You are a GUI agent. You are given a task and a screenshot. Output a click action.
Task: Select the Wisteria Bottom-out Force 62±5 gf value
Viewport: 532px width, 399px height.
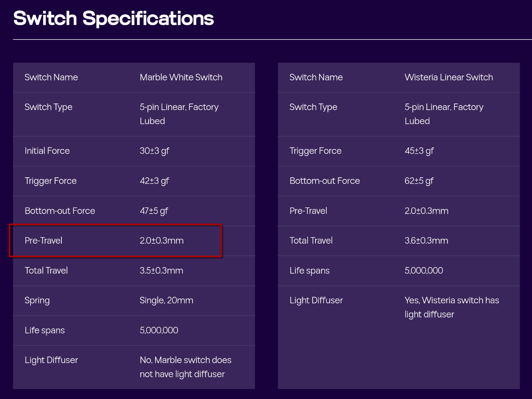click(x=419, y=181)
